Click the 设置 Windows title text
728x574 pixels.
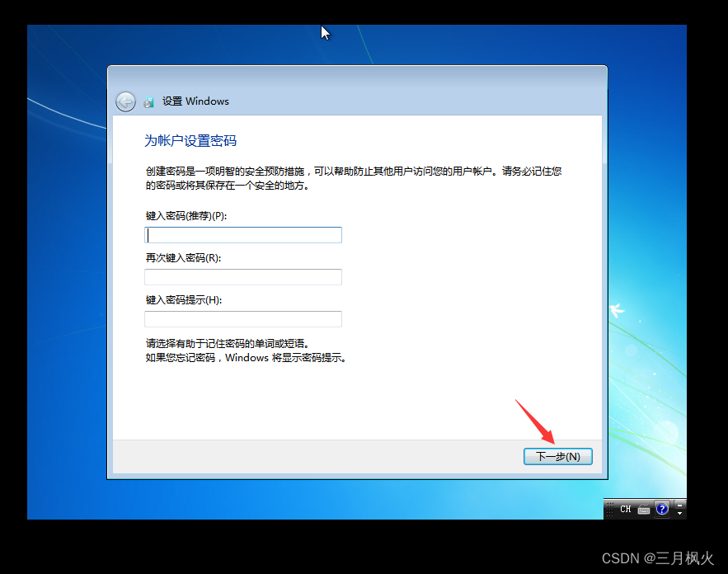click(195, 101)
